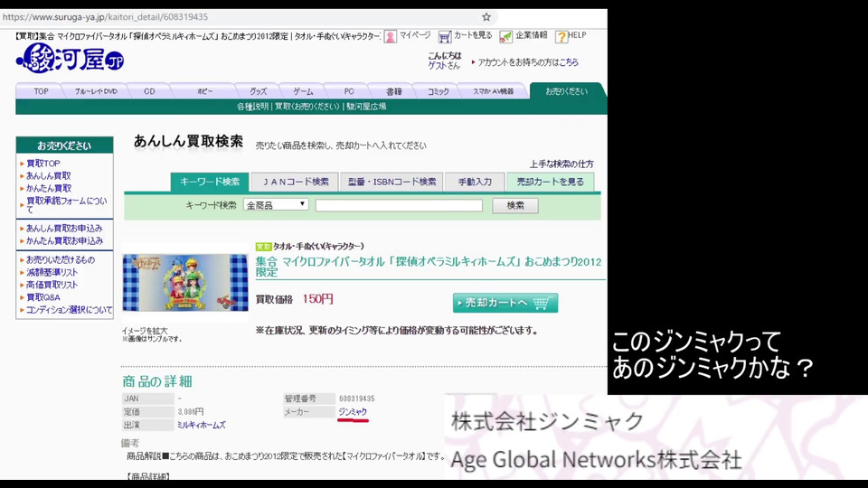
Task: Open the TOP navigation tab
Action: click(41, 91)
